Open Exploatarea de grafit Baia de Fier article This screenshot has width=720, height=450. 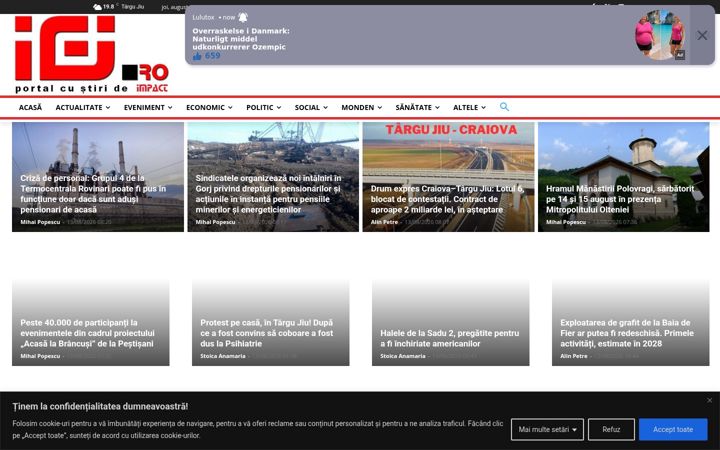pyautogui.click(x=627, y=333)
